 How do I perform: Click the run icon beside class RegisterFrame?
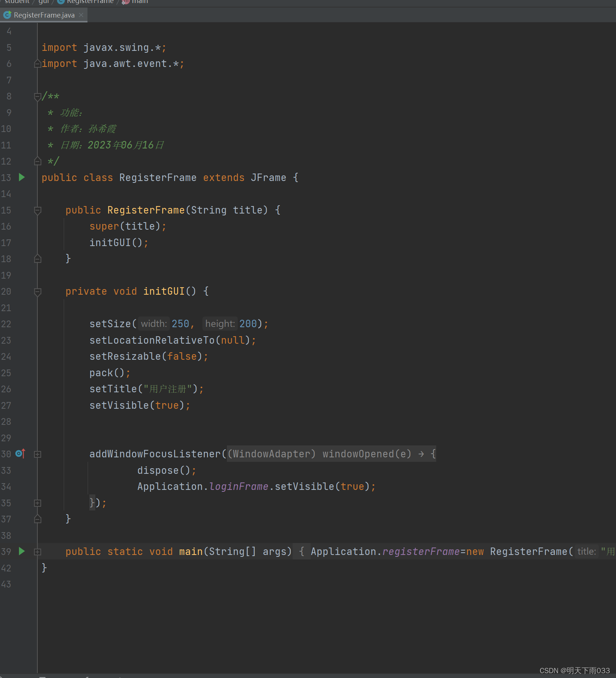(x=22, y=177)
